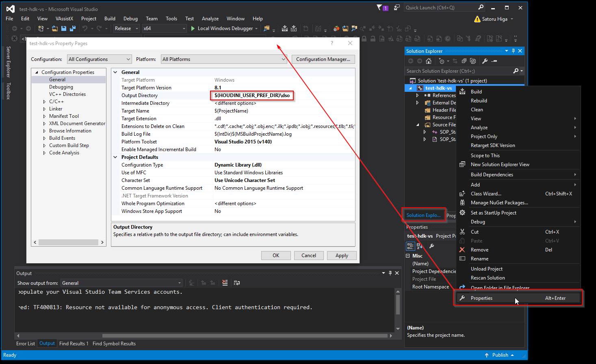Click the Open File folder toolbar icon
The height and width of the screenshot is (364, 596).
[54, 28]
